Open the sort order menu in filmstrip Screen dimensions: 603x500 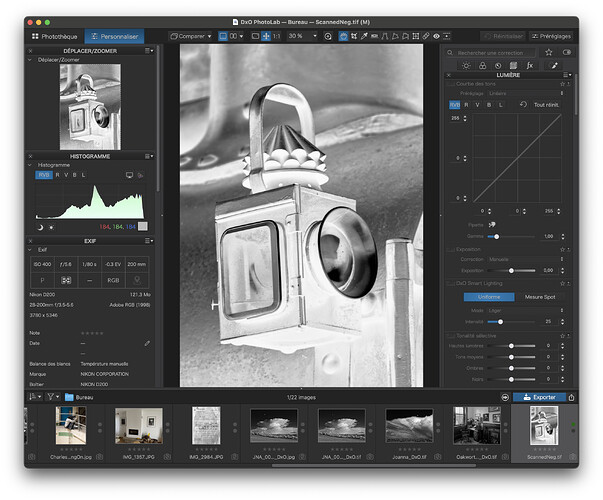pos(35,397)
